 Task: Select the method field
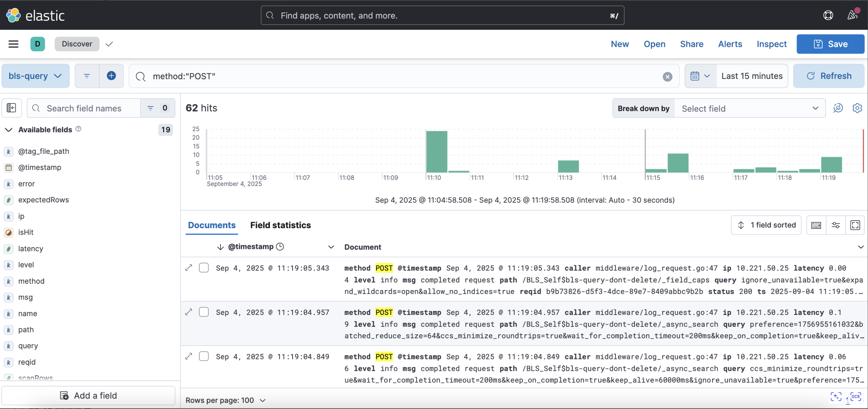31,281
